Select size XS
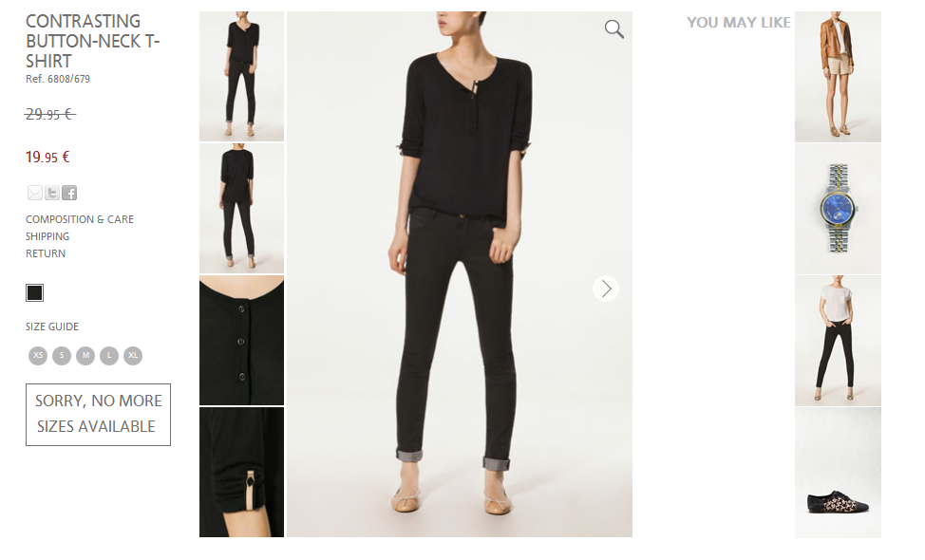 click(38, 355)
